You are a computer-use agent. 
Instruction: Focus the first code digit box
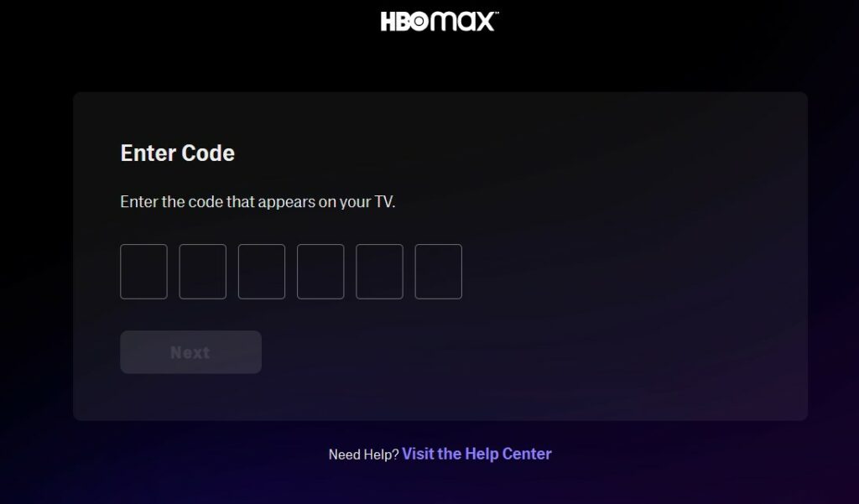point(143,272)
